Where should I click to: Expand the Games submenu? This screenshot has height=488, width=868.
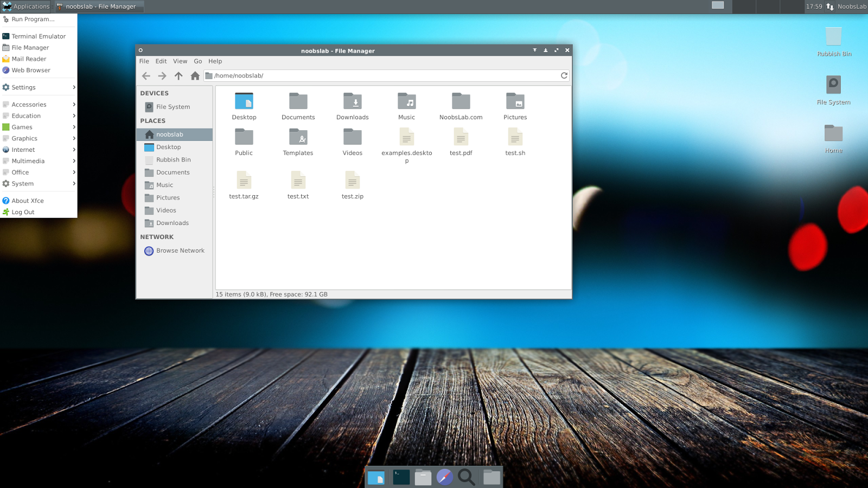(x=39, y=127)
